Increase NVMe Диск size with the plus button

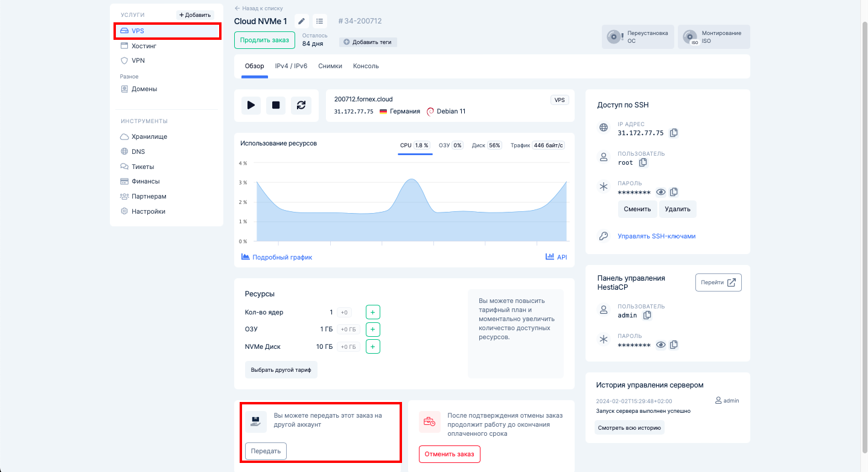coord(373,346)
